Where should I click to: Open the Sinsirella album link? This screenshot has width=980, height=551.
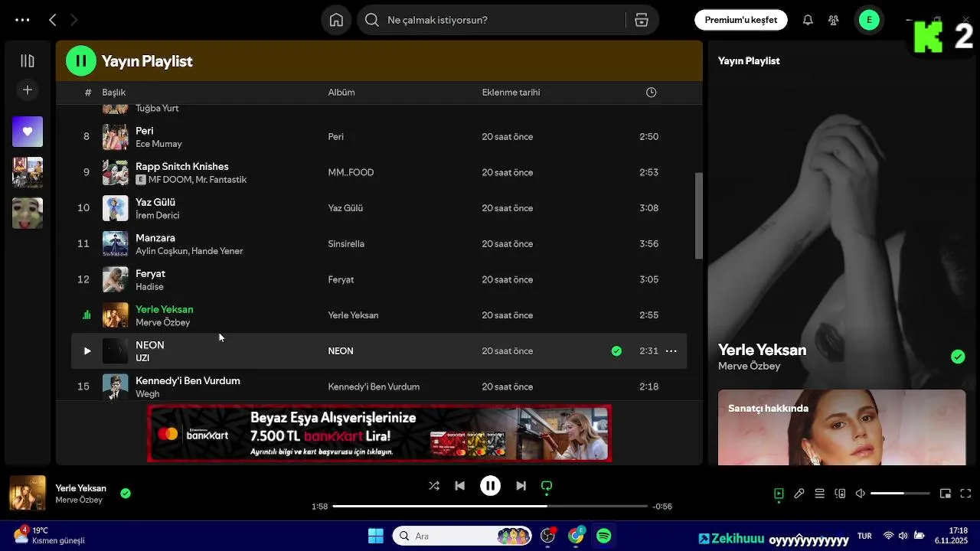point(346,244)
